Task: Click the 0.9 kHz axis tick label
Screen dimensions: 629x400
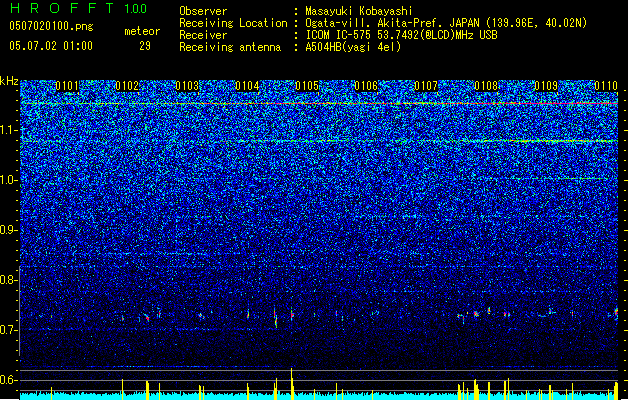Action: (9, 230)
